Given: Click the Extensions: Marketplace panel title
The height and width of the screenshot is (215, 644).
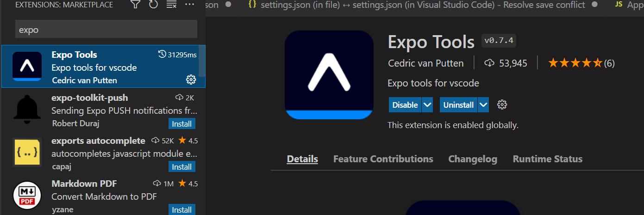Looking at the screenshot, I should click(x=64, y=5).
